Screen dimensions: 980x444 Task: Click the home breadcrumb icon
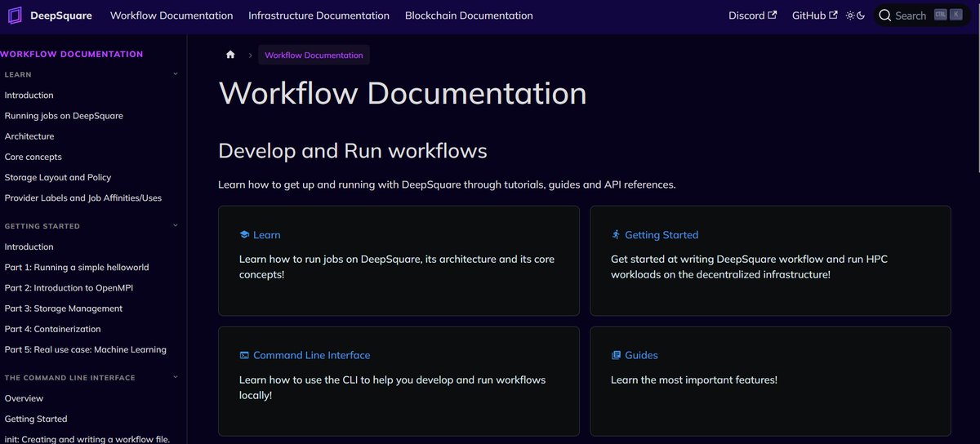[230, 55]
